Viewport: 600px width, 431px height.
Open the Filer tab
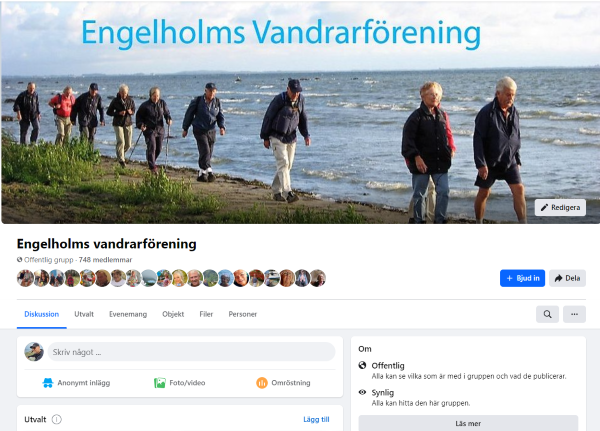[x=206, y=314]
